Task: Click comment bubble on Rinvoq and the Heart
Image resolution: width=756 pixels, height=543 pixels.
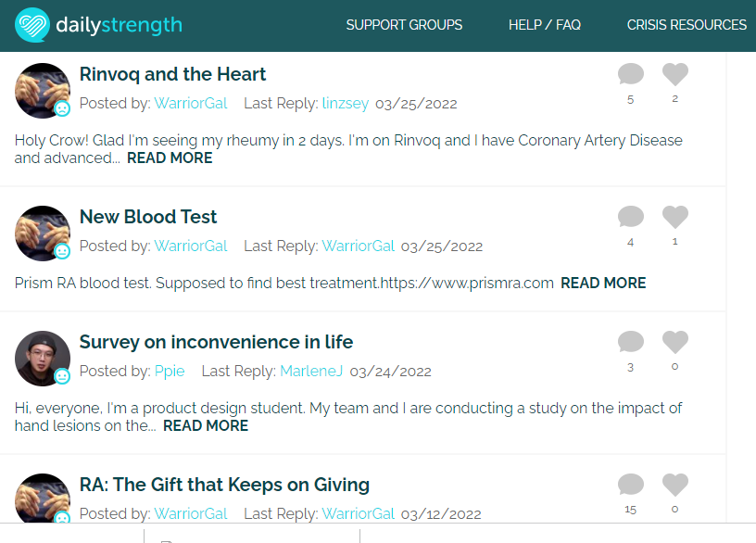Action: 631,75
